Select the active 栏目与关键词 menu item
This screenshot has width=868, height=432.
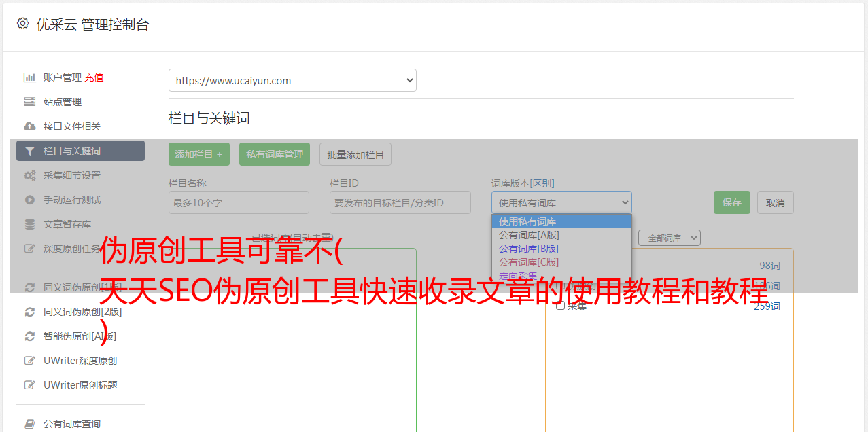point(80,151)
